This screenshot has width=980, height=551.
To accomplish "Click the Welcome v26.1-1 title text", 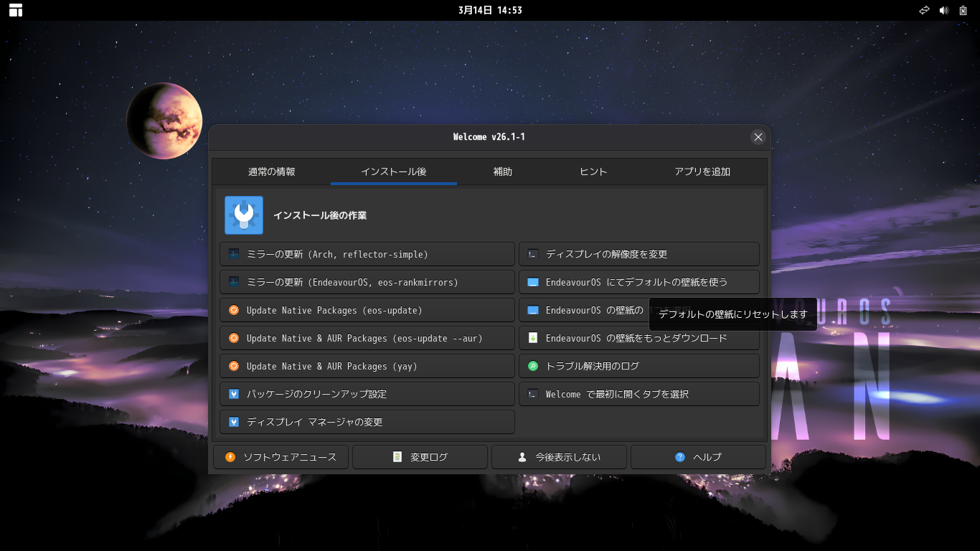I will [489, 137].
